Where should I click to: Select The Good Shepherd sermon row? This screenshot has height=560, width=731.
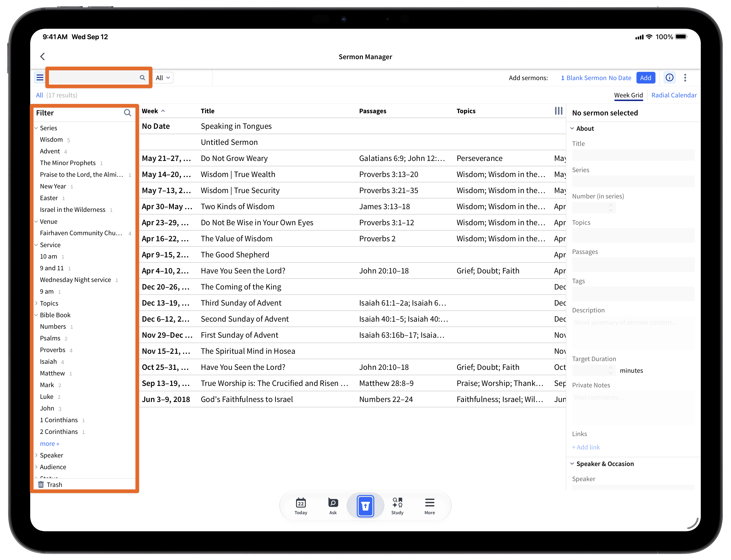pyautogui.click(x=352, y=254)
